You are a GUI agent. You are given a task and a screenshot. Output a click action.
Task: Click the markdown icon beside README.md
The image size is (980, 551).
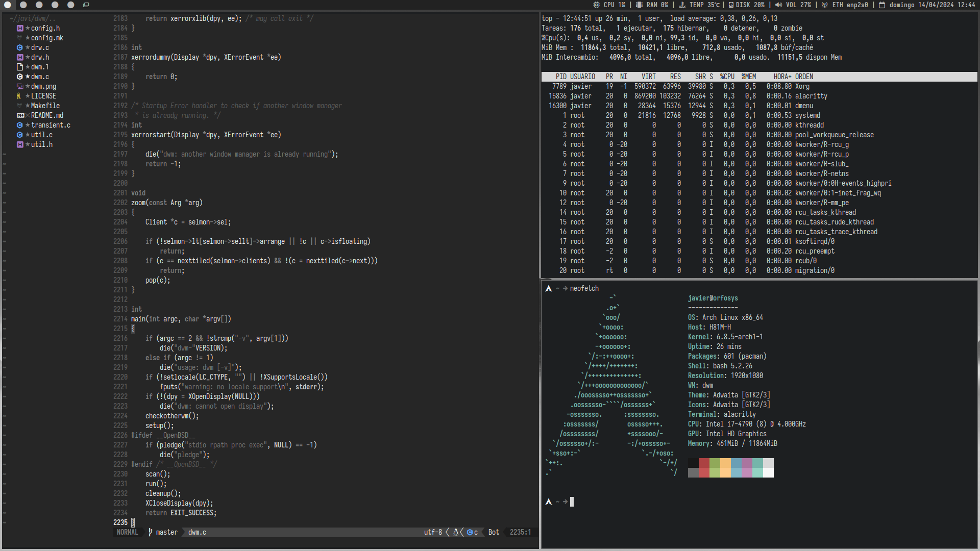20,115
